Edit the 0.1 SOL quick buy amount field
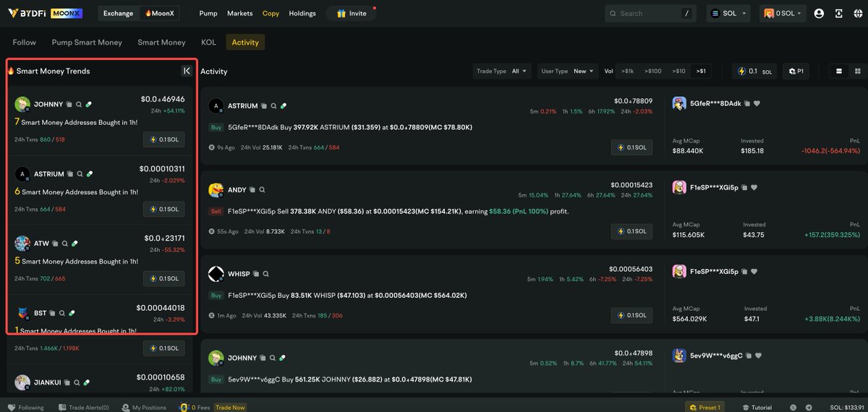The image size is (868, 412). 754,71
